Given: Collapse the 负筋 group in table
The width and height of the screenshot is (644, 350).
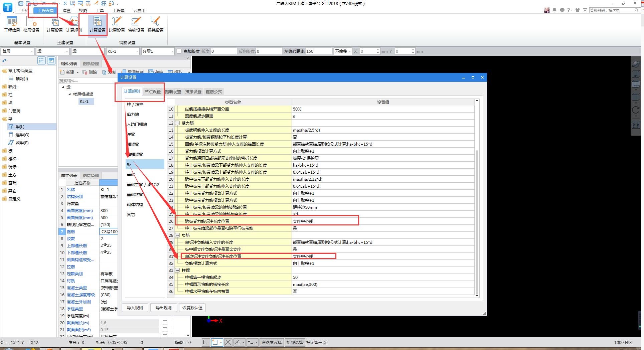Looking at the screenshot, I should pyautogui.click(x=177, y=235).
